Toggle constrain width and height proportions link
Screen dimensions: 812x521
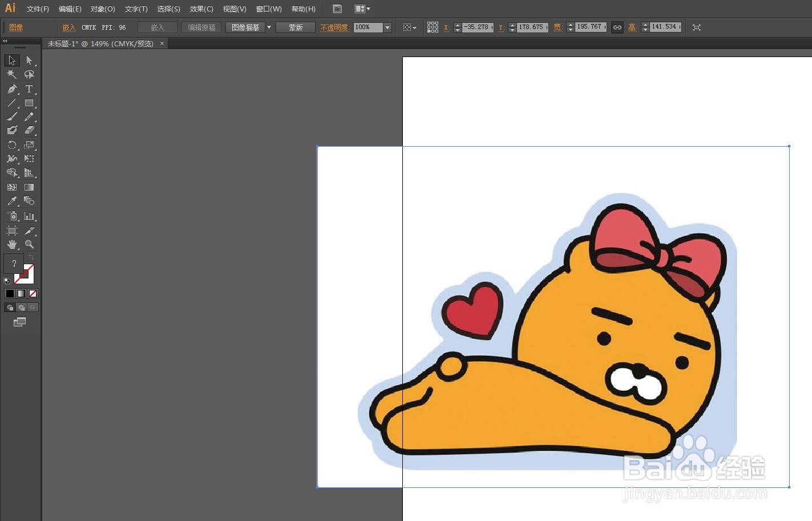click(617, 27)
